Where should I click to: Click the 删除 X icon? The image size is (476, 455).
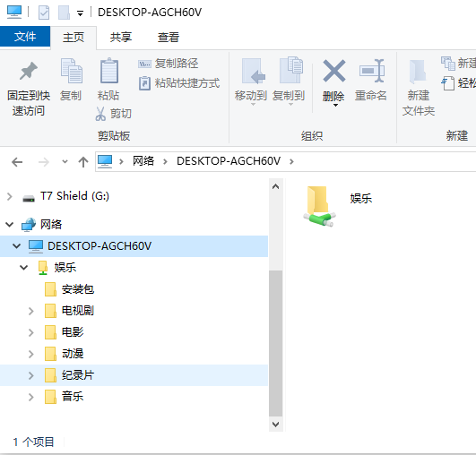(x=334, y=71)
